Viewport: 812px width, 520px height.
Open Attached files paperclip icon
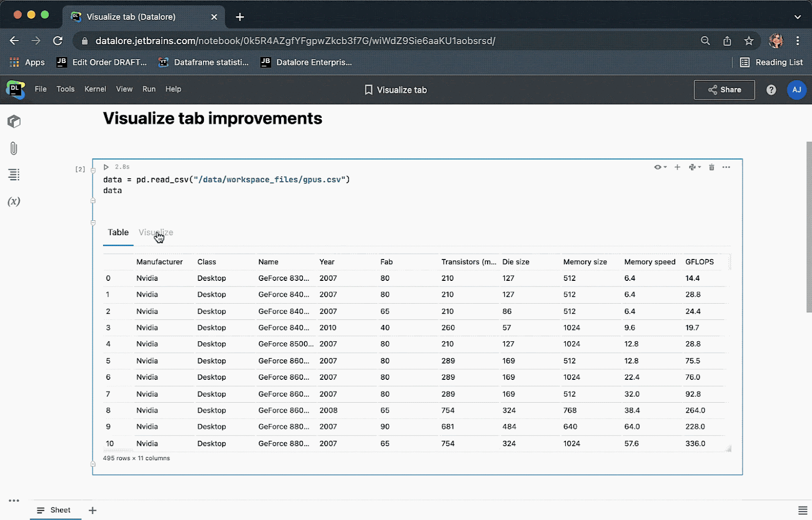pos(14,148)
